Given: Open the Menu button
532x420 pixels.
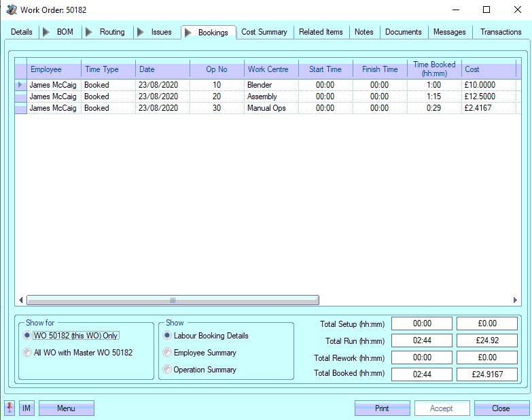Looking at the screenshot, I should pyautogui.click(x=66, y=408).
